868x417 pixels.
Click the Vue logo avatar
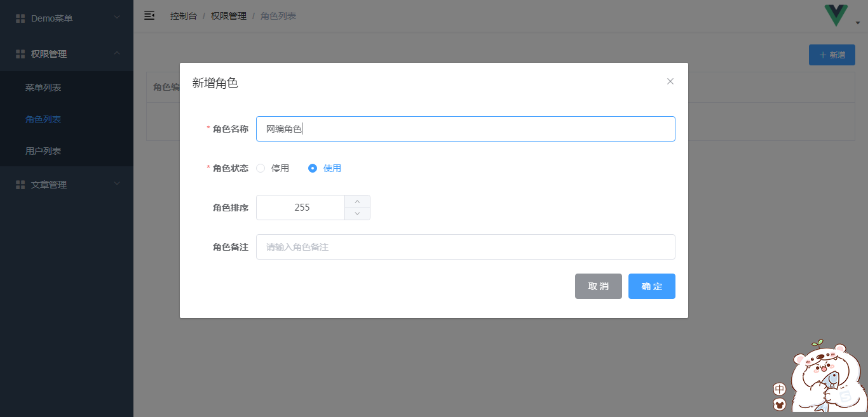point(836,15)
